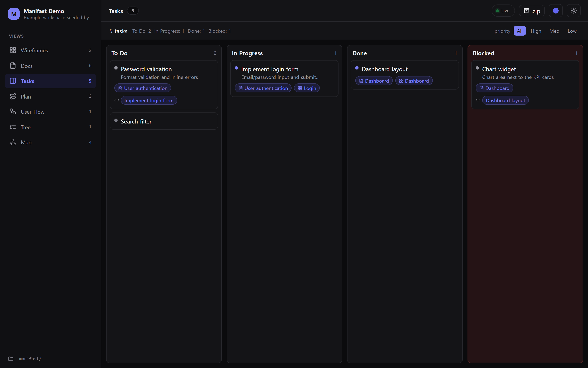Click the Manifast Demo "M" logo icon
The height and width of the screenshot is (368, 588).
coord(14,14)
